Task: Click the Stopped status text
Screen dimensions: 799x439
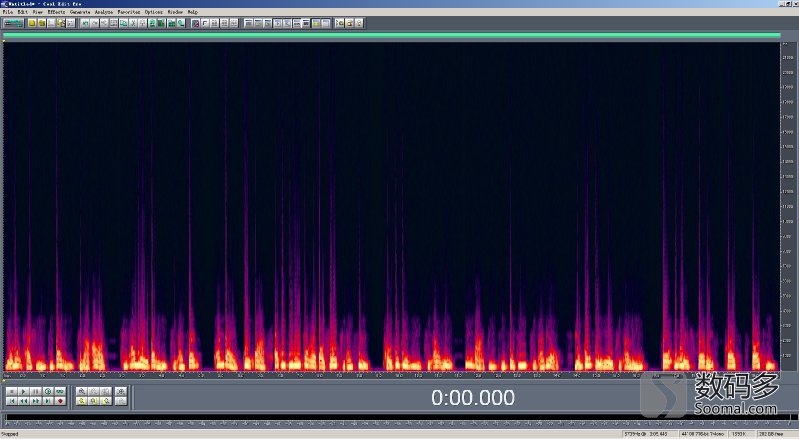Action: point(10,434)
